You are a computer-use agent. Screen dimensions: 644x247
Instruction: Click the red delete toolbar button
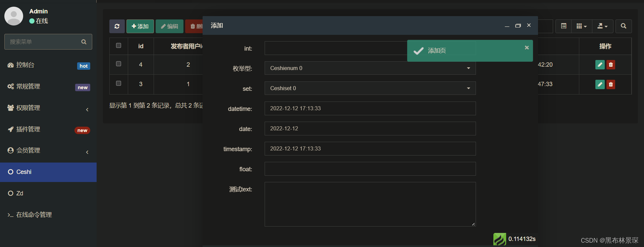click(194, 26)
